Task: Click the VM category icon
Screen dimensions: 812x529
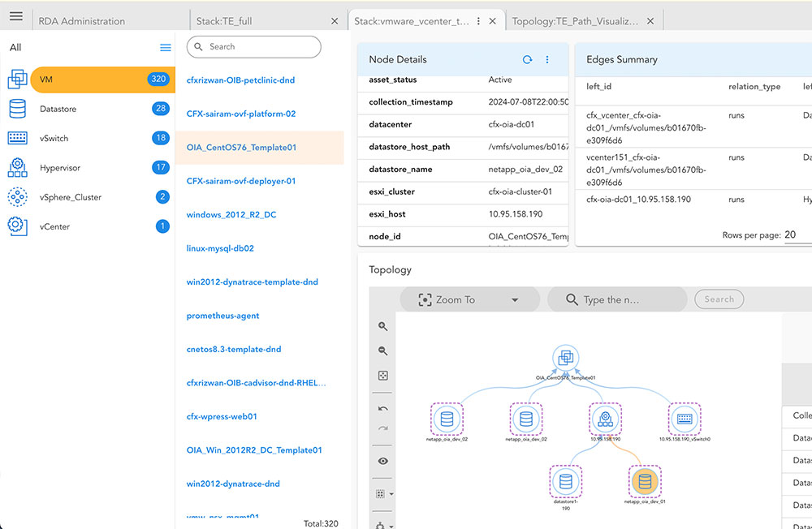Action: (17, 79)
